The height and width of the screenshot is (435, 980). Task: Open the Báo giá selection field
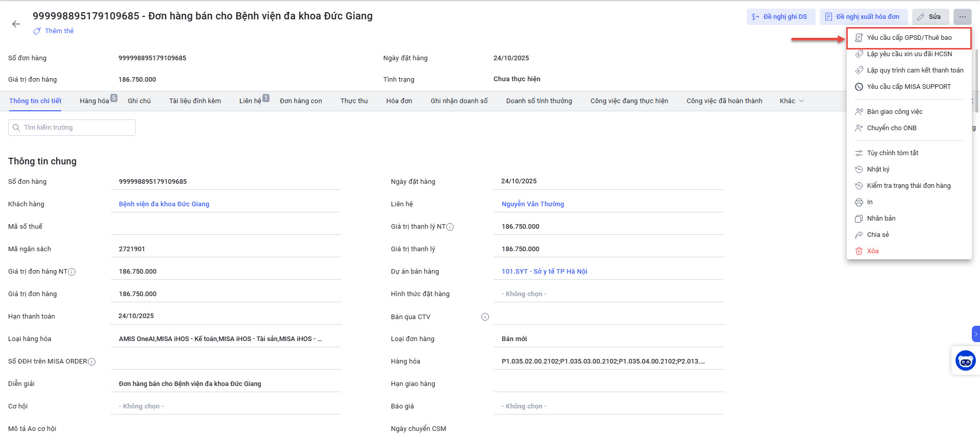point(607,406)
